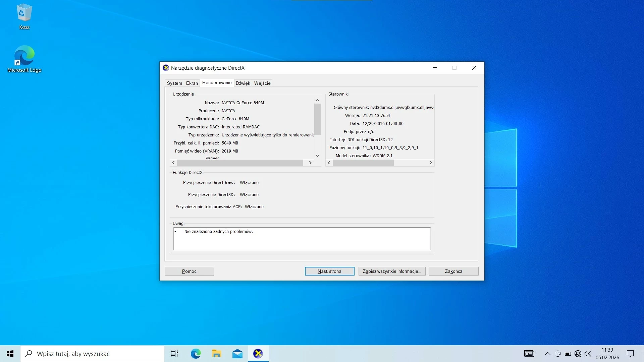This screenshot has height=362, width=644.
Task: Open Microsoft Edge from the taskbar
Action: 196,354
